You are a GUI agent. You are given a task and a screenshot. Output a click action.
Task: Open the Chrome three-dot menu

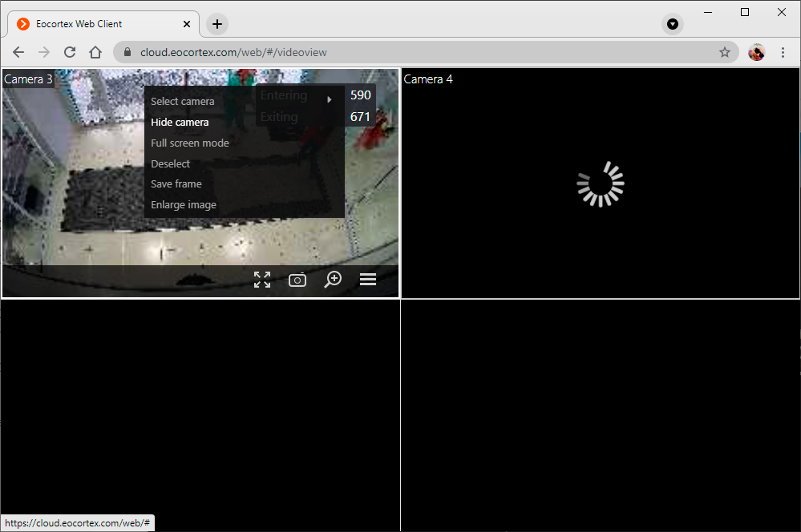pyautogui.click(x=783, y=52)
